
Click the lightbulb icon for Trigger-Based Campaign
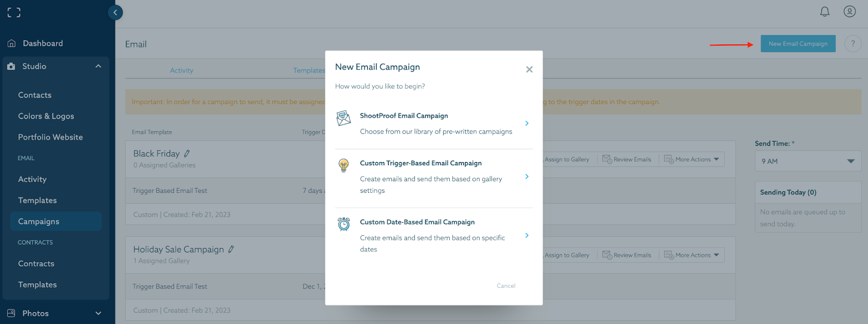[343, 164]
